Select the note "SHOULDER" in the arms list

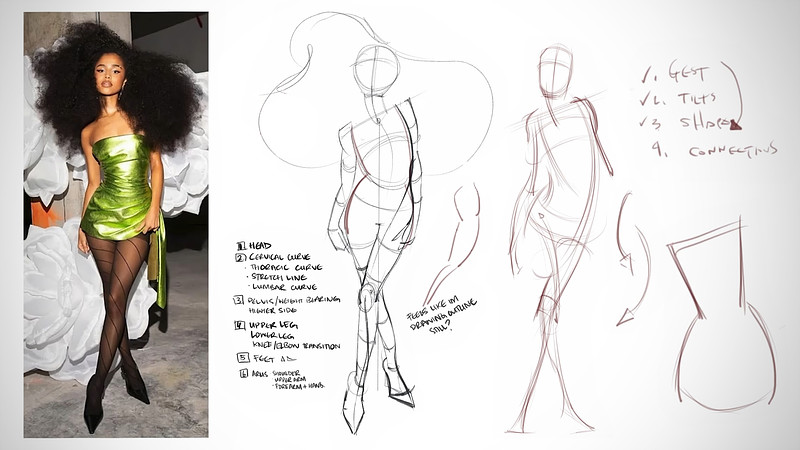(x=286, y=373)
